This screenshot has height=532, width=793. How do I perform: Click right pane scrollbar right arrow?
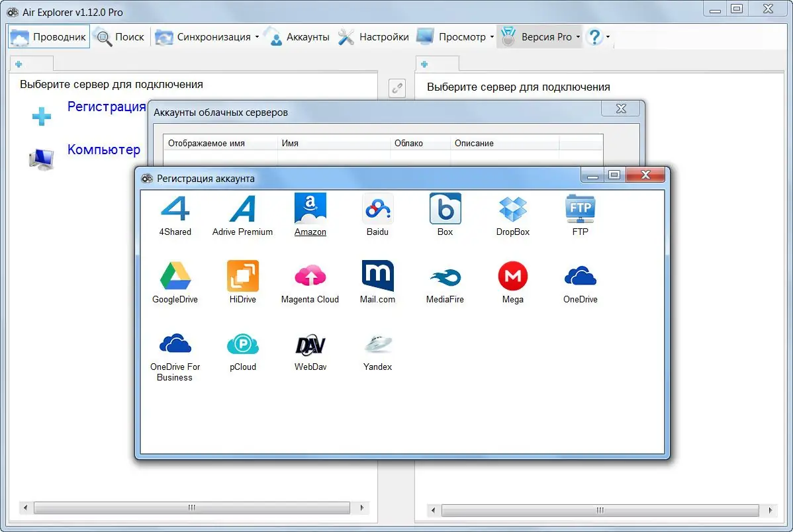pyautogui.click(x=770, y=510)
